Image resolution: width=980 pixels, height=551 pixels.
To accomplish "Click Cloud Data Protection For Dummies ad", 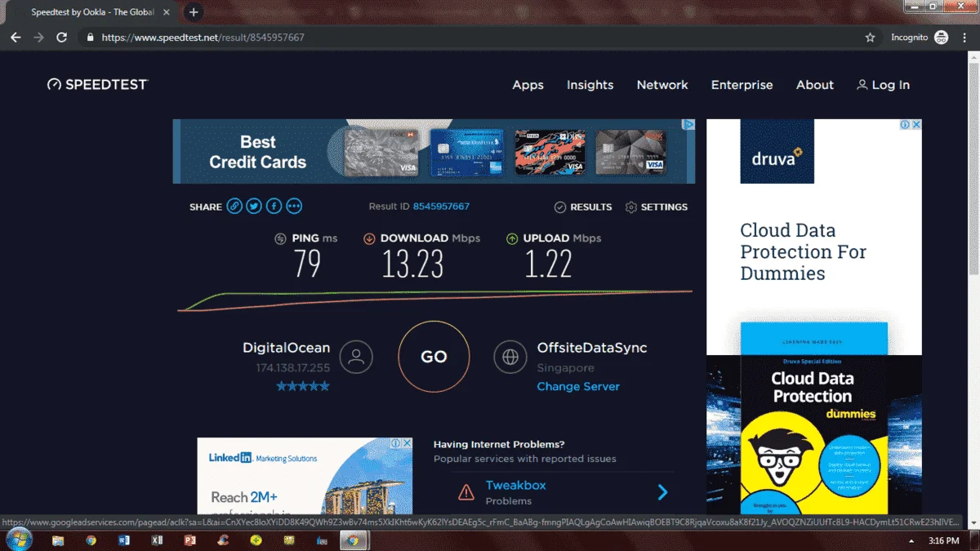I will (814, 317).
